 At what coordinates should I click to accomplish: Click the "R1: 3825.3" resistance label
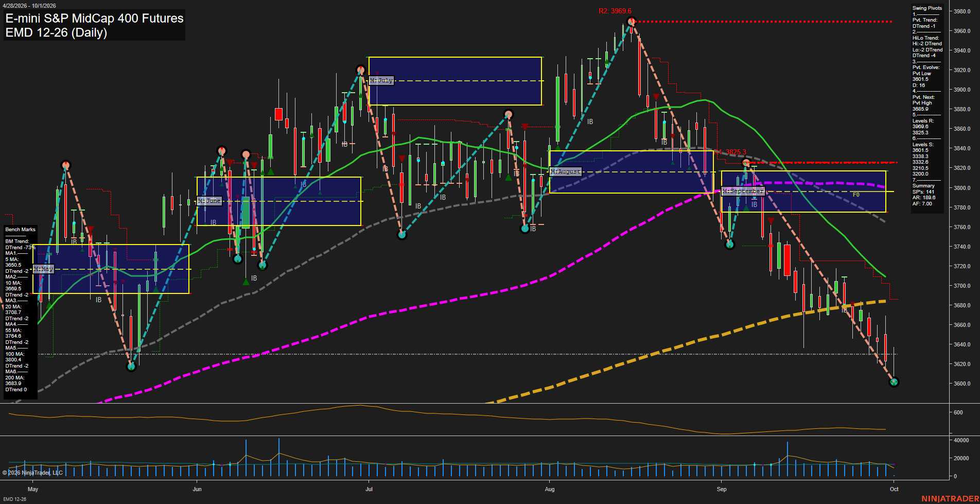coord(730,152)
